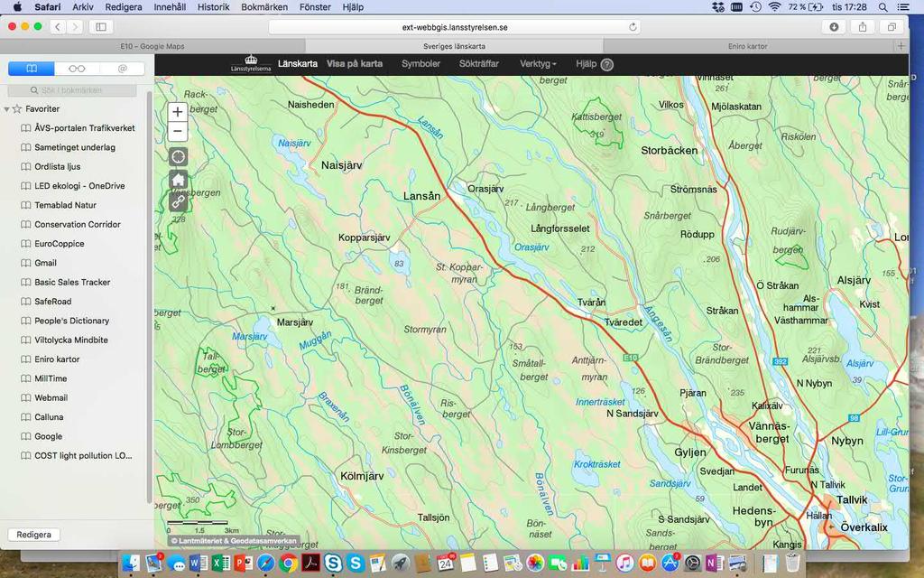This screenshot has height=578, width=924.
Task: Zoom out on the map
Action: [x=178, y=131]
